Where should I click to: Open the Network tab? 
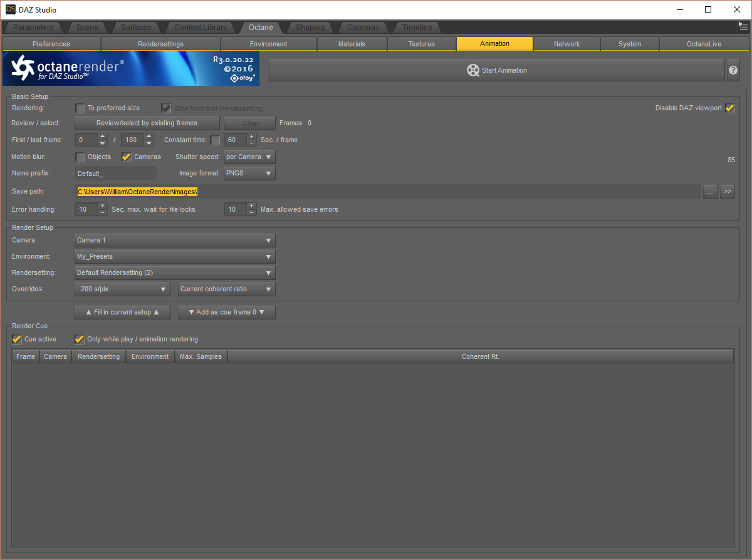pos(567,44)
